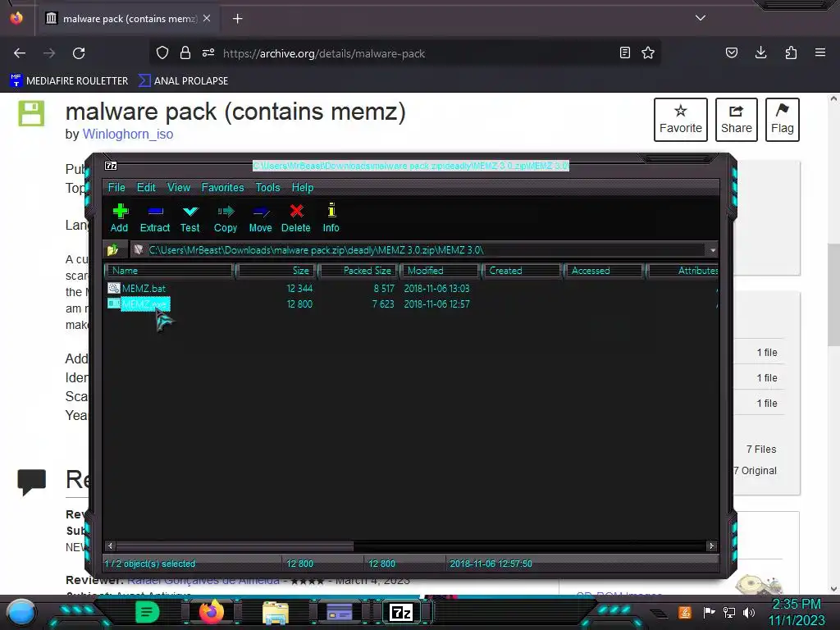The height and width of the screenshot is (630, 840).
Task: Run the Test archive tool
Action: point(189,218)
